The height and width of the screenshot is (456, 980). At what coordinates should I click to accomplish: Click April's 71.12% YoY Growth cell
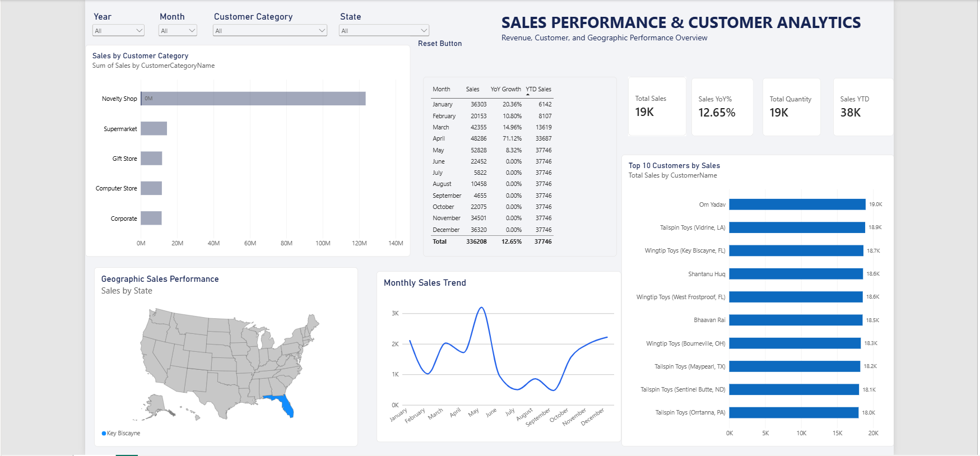[x=512, y=138]
